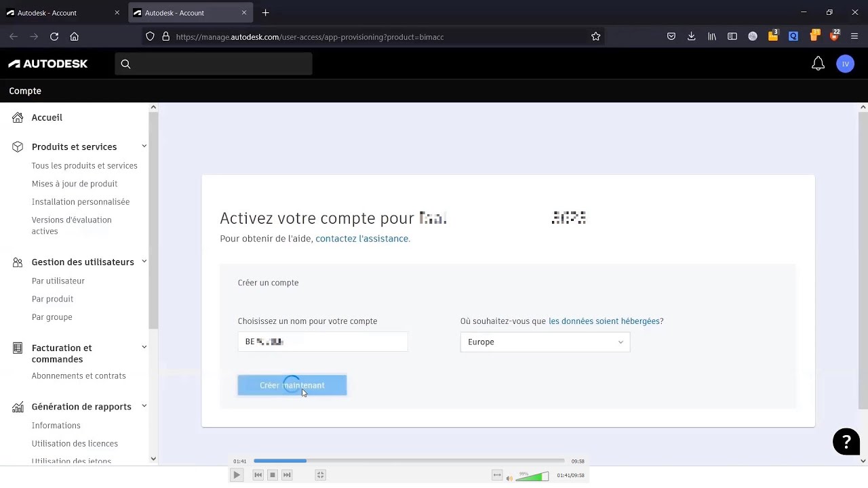Screen dimensions: 868x488
Task: Stop the video playback
Action: (x=272, y=475)
